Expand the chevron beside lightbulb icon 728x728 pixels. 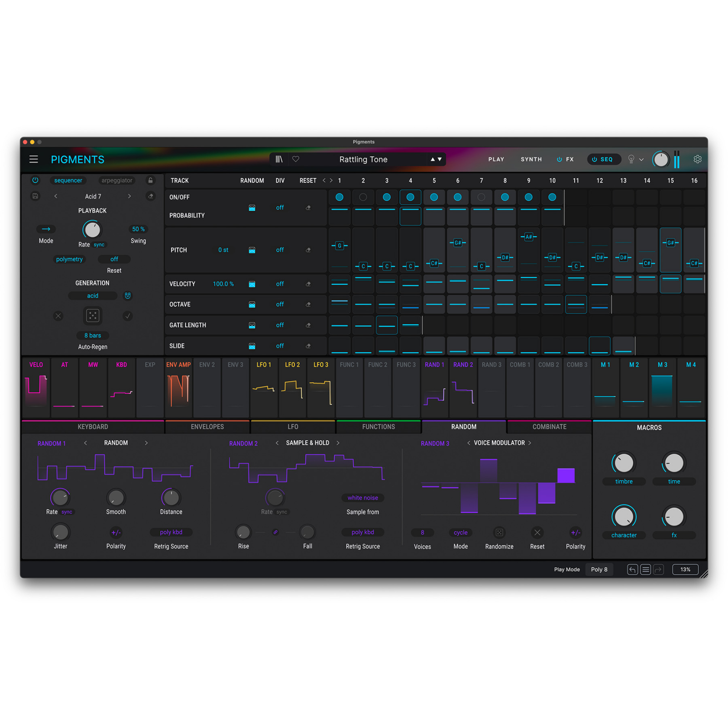click(x=642, y=160)
